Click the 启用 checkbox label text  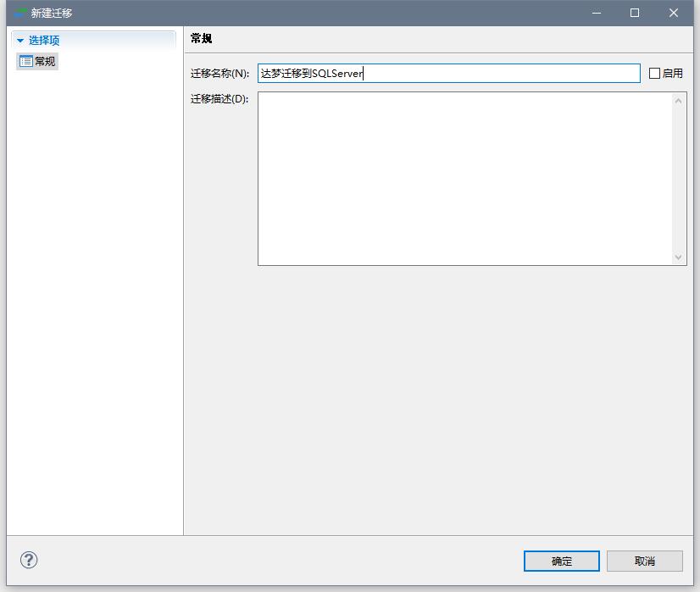click(672, 74)
